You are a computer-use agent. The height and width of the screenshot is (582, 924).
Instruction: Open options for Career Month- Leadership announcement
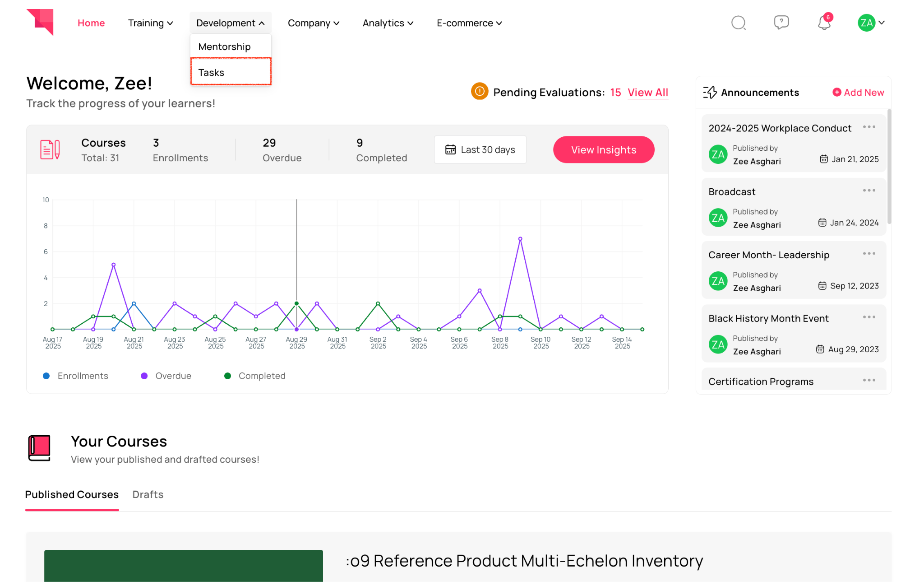pos(869,254)
